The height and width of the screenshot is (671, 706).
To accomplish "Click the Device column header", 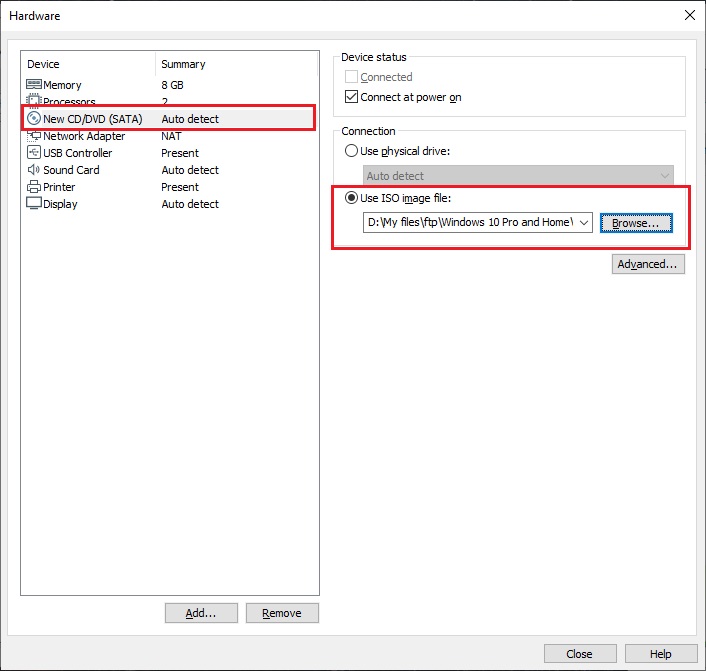I will pyautogui.click(x=88, y=64).
